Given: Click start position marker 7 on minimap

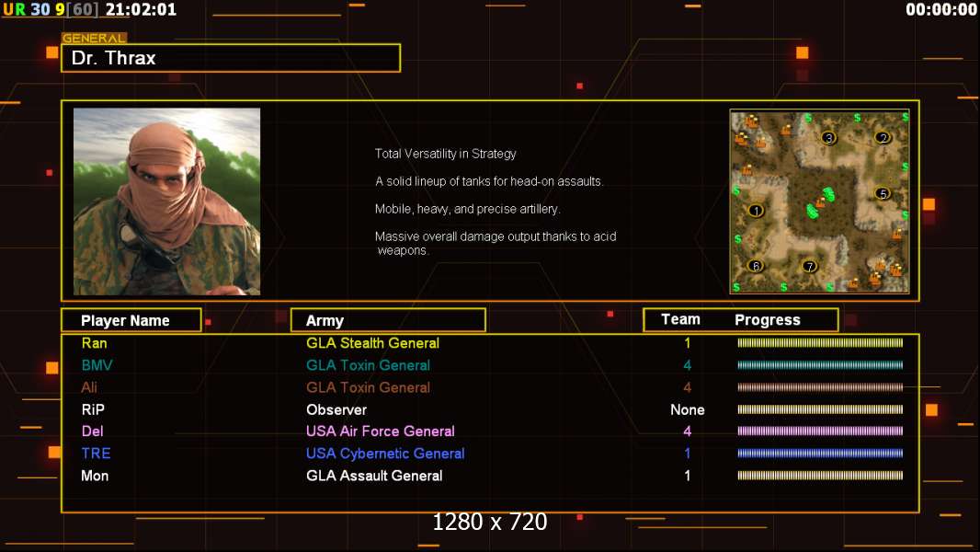Looking at the screenshot, I should pos(809,266).
